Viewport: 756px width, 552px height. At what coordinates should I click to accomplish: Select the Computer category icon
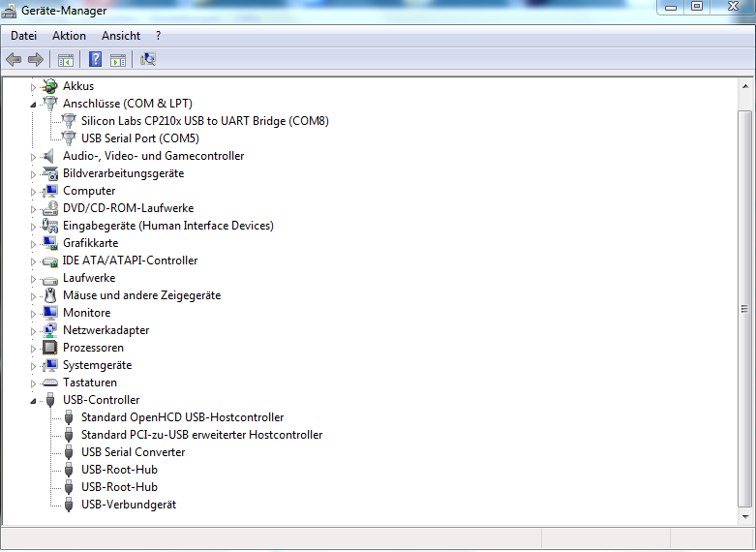(x=50, y=191)
